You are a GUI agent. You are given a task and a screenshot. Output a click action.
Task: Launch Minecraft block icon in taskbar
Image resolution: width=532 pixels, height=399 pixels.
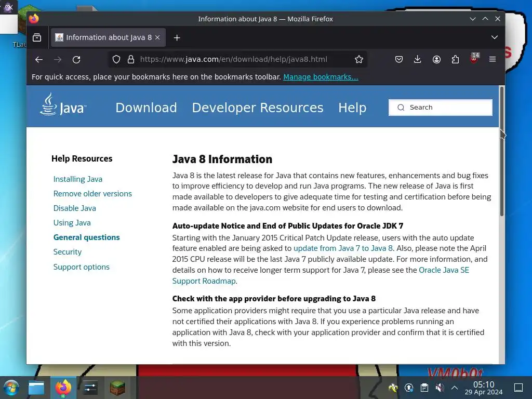coord(117,388)
